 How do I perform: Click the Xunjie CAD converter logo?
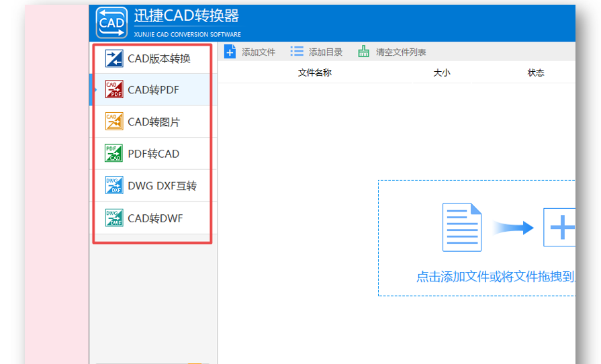(x=111, y=23)
